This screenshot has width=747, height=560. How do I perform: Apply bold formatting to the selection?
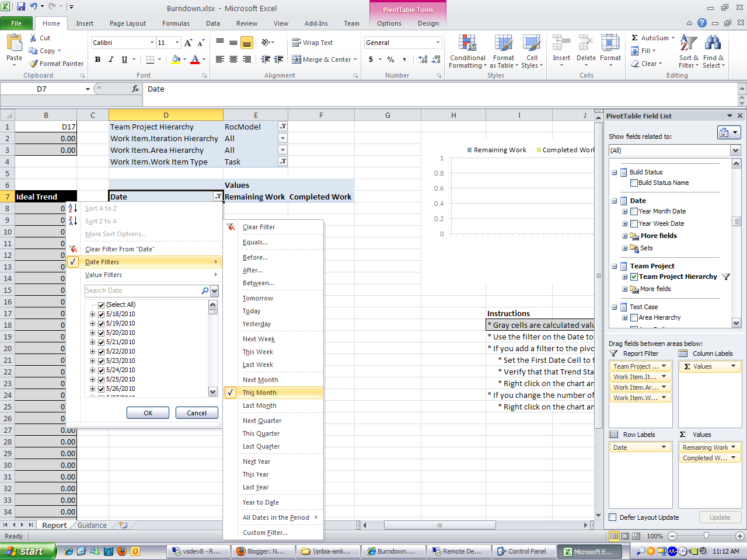coord(97,60)
